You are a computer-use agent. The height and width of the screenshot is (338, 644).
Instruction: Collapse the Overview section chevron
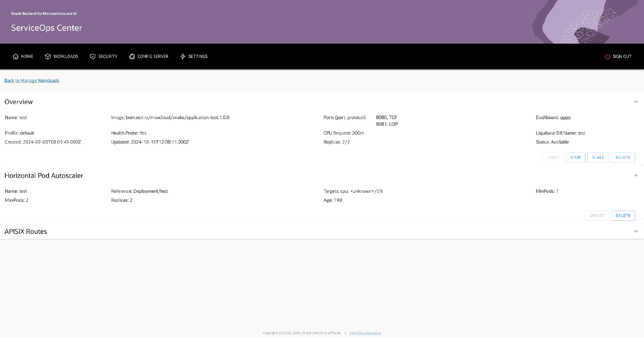click(636, 102)
